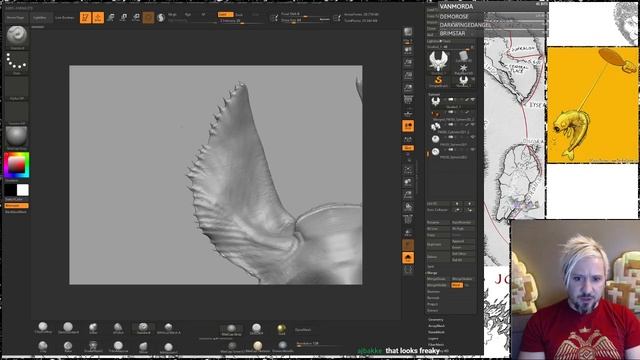Image resolution: width=640 pixels, height=360 pixels.
Task: Select the SnakeHook brush in bottom shelf
Action: [93, 347]
